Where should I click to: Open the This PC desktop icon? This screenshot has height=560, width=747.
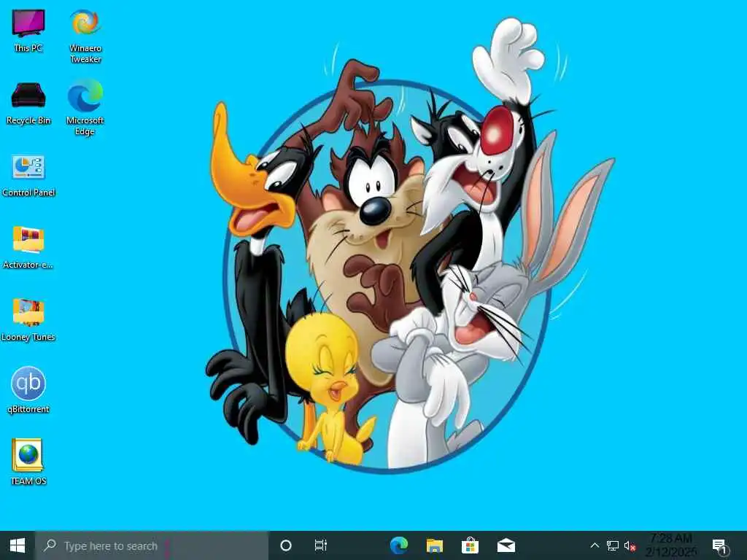coord(28,31)
